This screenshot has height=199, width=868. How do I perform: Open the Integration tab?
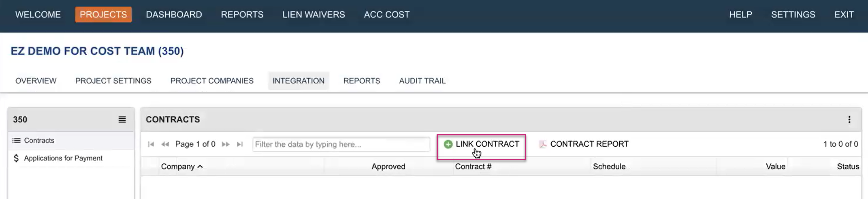[299, 81]
